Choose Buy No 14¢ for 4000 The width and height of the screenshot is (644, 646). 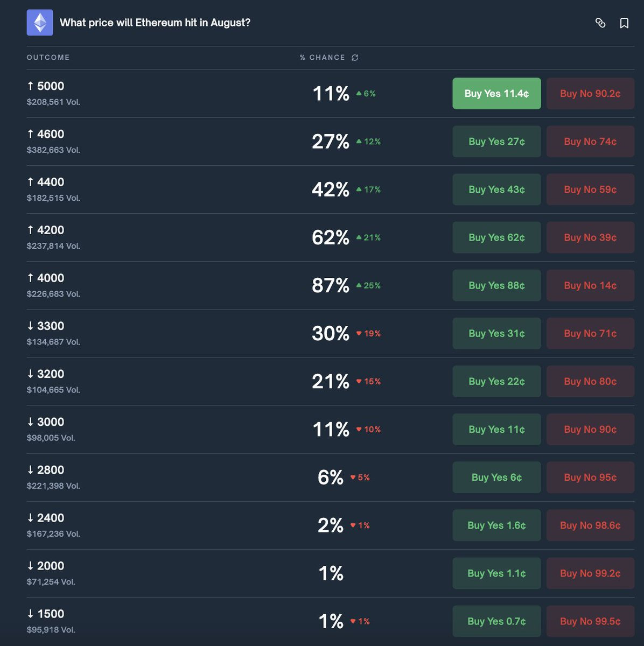pyautogui.click(x=590, y=285)
